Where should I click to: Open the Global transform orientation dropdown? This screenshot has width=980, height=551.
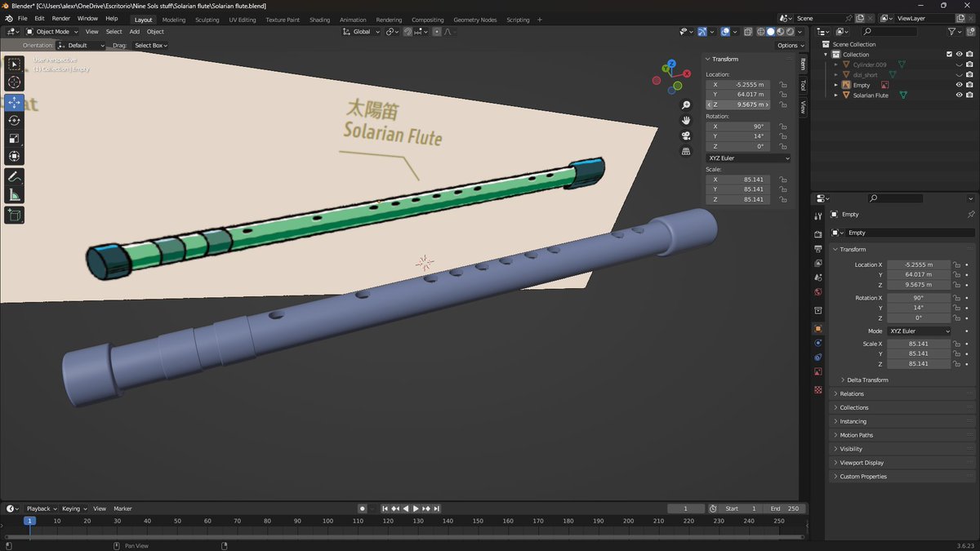click(x=362, y=32)
